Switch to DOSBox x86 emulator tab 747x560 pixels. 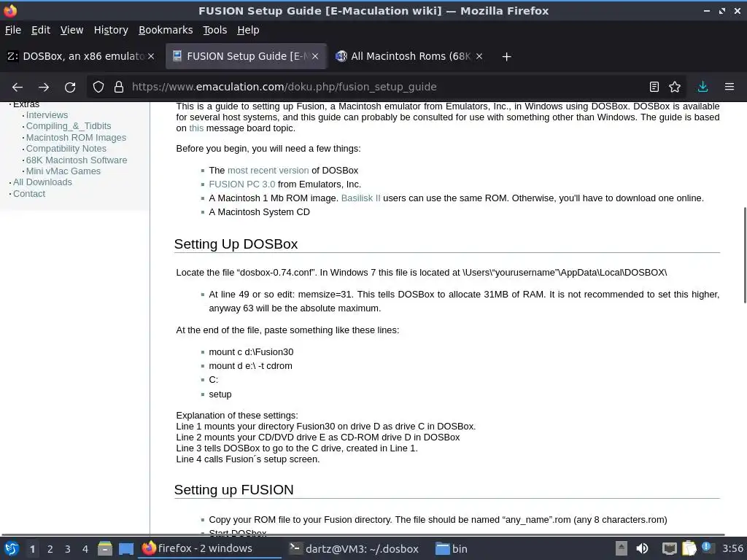coord(81,56)
